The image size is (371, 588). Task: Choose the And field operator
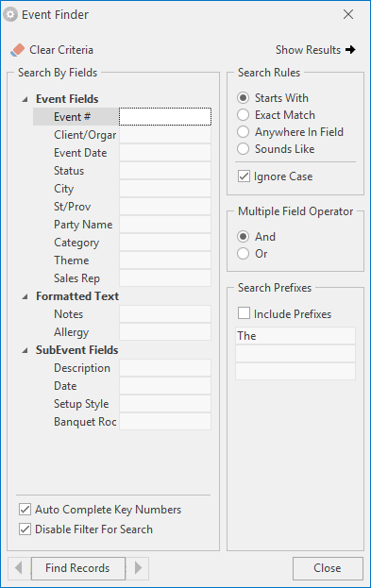pyautogui.click(x=243, y=237)
